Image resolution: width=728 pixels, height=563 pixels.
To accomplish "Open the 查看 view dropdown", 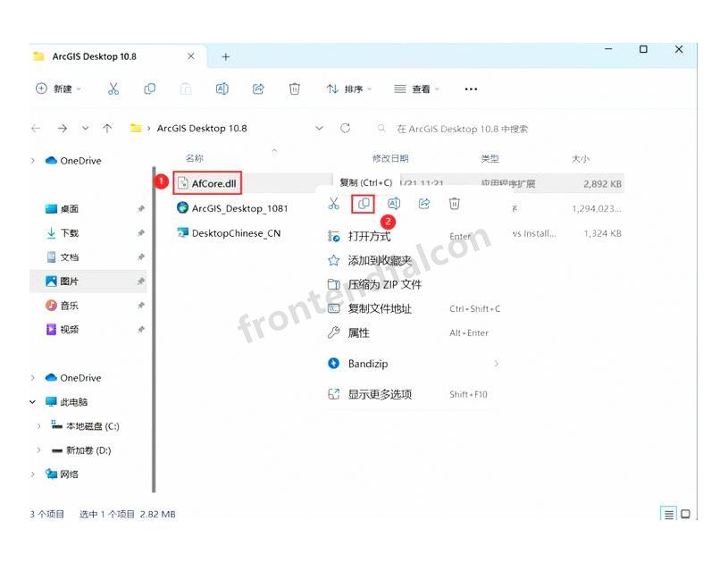I will pyautogui.click(x=417, y=88).
